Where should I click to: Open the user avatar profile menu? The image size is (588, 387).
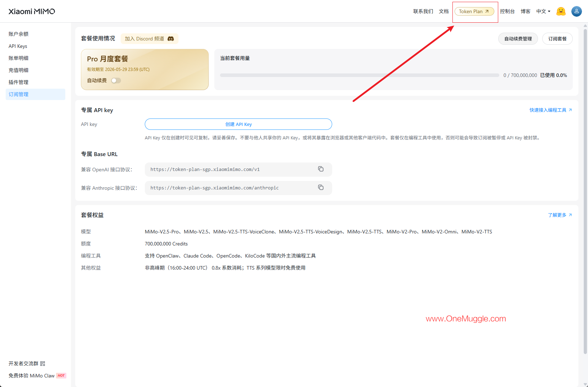(x=576, y=11)
